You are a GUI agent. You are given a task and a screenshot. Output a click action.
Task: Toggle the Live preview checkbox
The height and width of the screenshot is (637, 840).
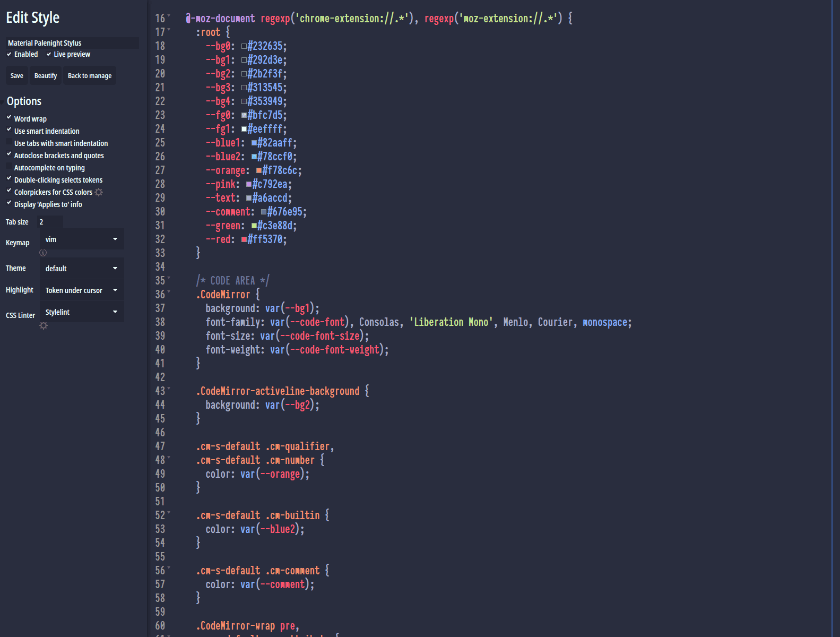tap(49, 54)
